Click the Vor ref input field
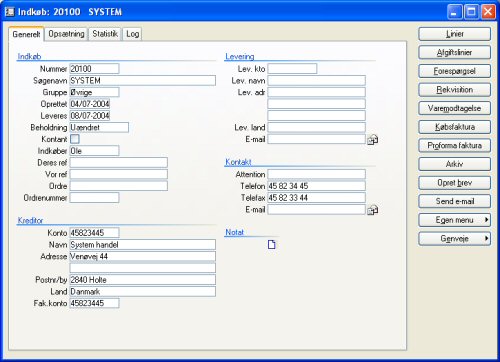This screenshot has height=362, width=500. [x=119, y=174]
